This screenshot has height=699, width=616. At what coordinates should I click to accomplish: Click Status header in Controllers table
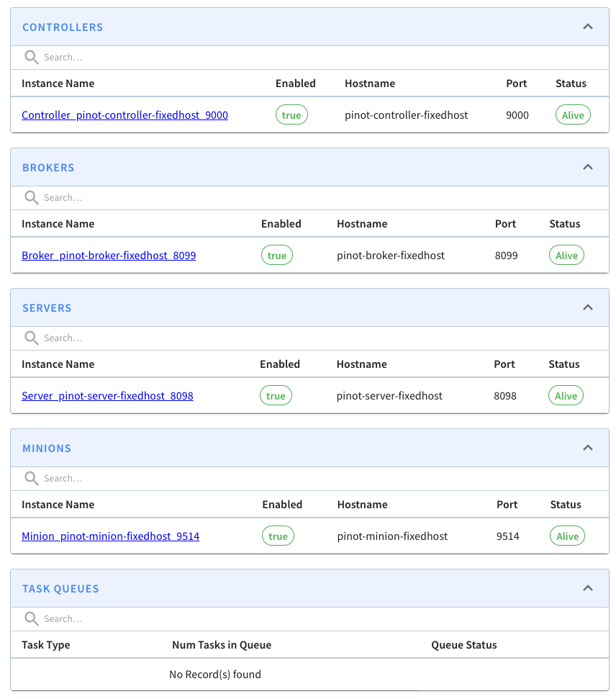[x=571, y=84]
